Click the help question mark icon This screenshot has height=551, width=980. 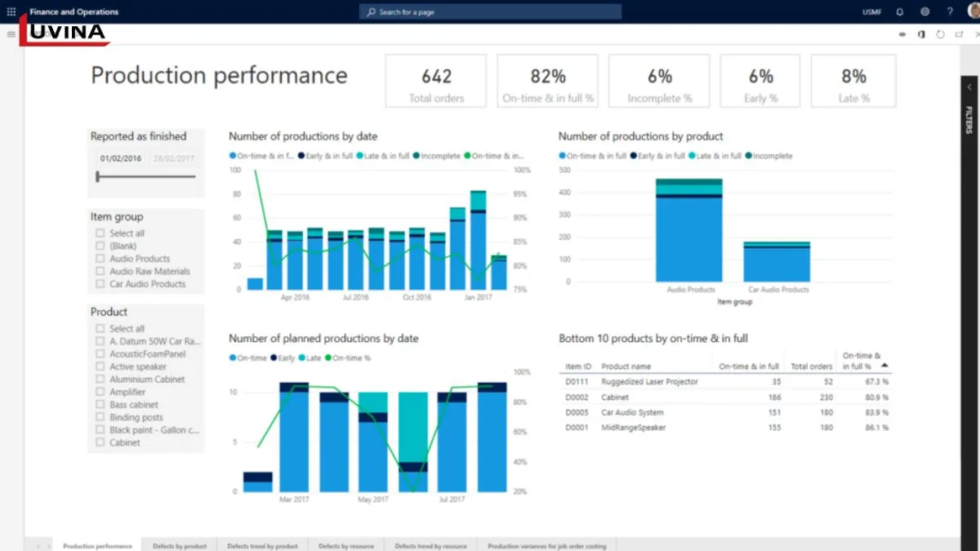(x=949, y=12)
